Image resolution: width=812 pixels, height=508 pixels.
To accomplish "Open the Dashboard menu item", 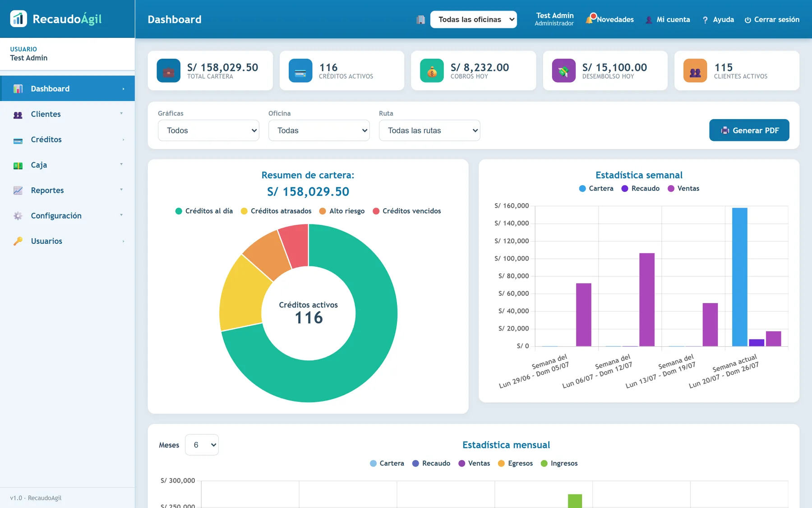I will click(x=67, y=89).
